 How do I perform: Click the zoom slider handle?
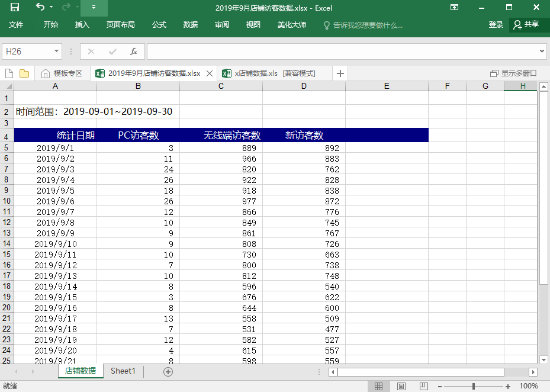tap(473, 386)
